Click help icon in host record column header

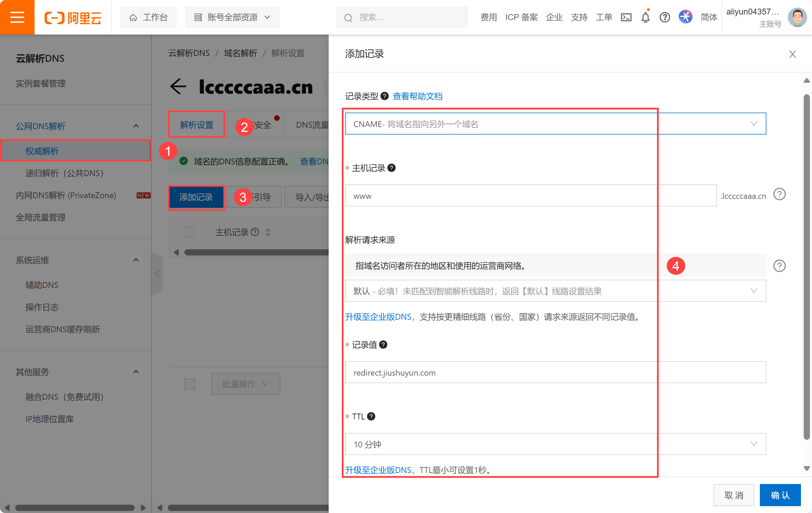[255, 232]
